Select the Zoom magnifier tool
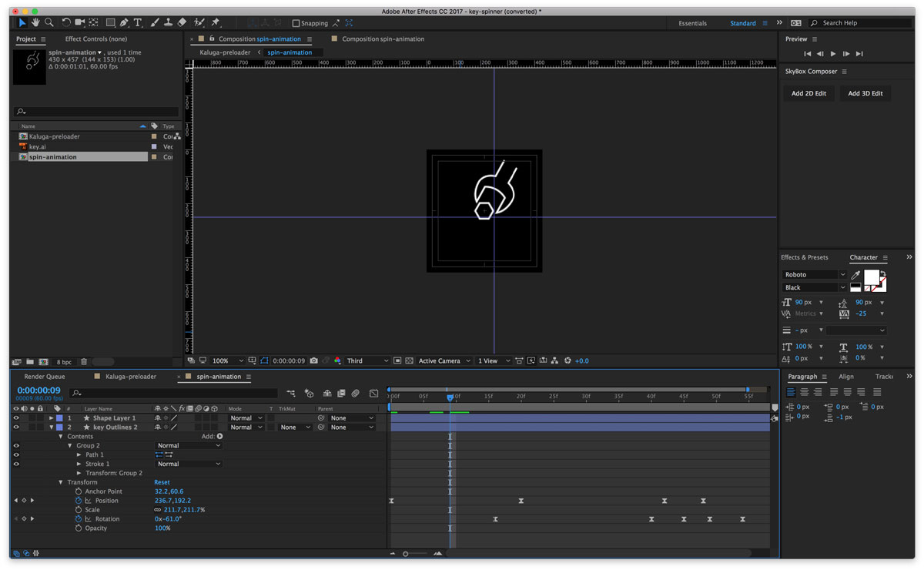The height and width of the screenshot is (570, 924). (49, 23)
